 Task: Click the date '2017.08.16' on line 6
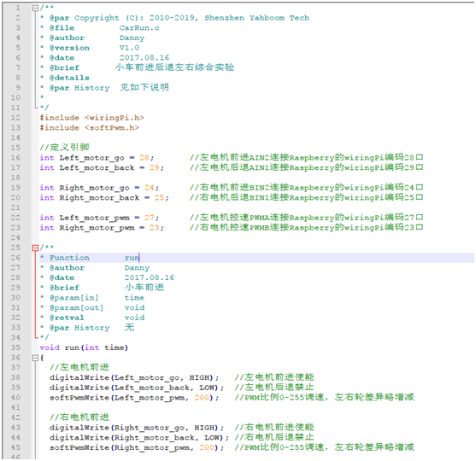point(144,58)
